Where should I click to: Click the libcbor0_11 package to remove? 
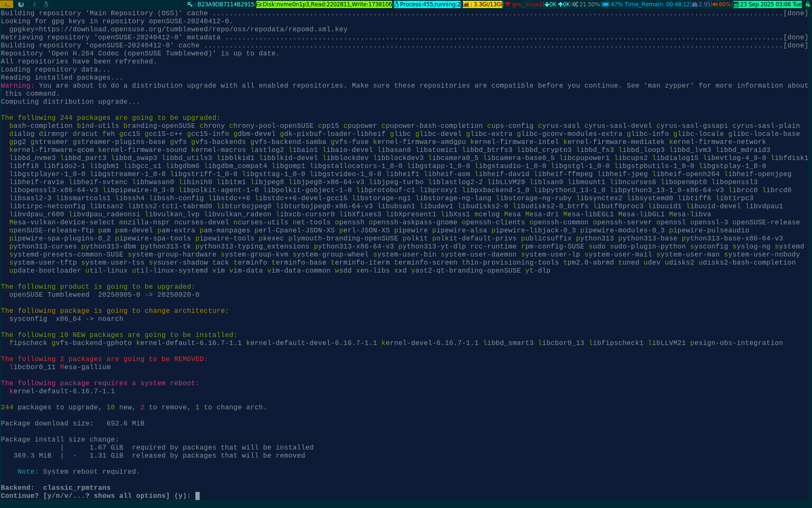(32, 367)
